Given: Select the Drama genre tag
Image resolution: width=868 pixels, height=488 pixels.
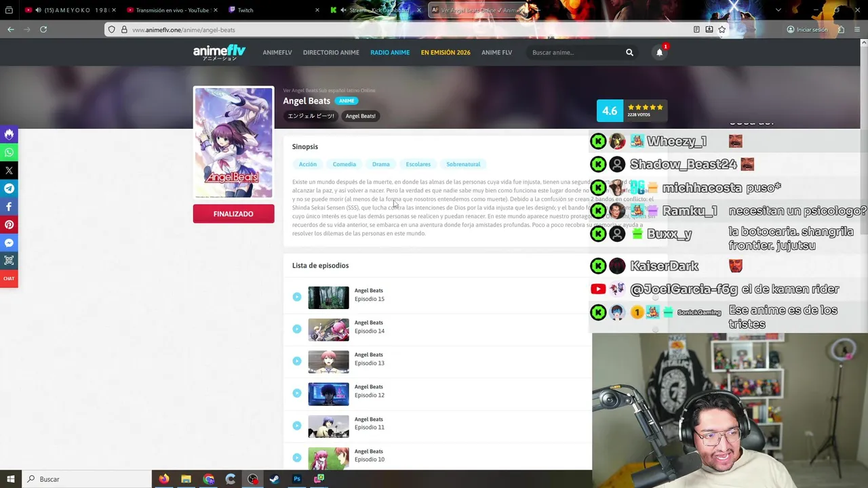Looking at the screenshot, I should click(381, 164).
